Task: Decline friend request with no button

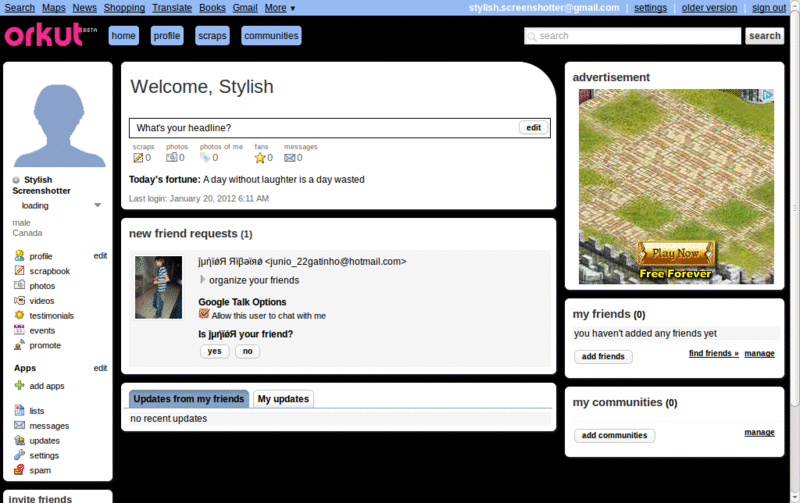Action: 247,351
